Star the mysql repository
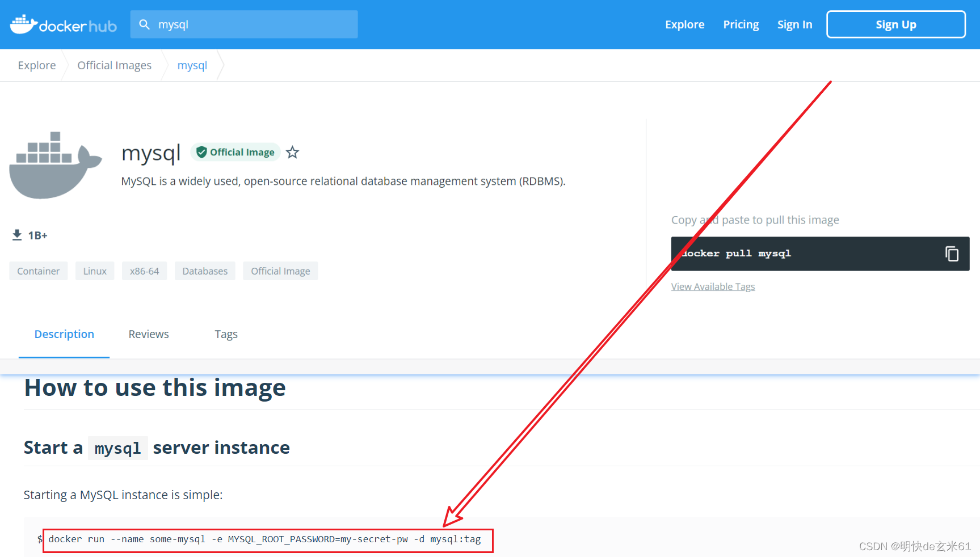The width and height of the screenshot is (980, 557). click(x=292, y=152)
